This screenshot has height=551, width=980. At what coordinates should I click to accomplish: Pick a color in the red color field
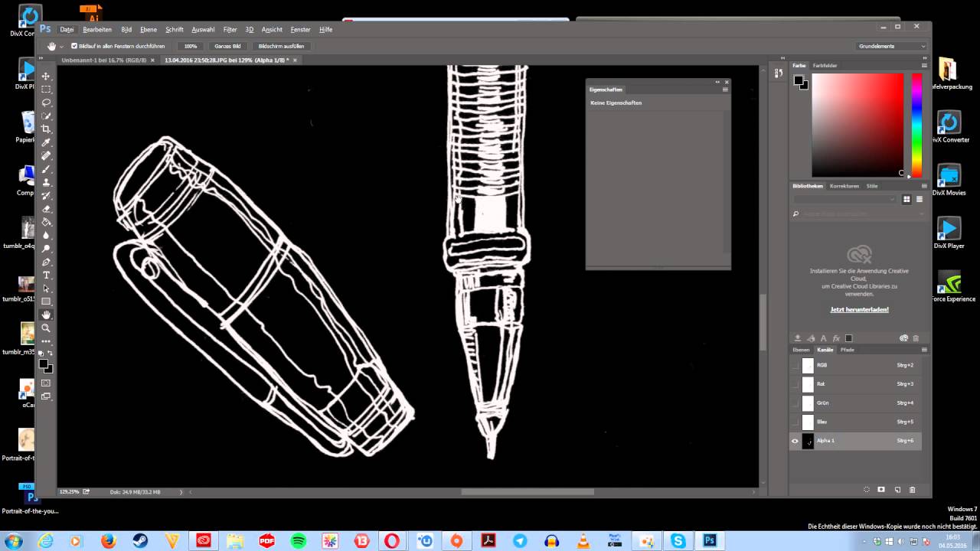pos(857,126)
